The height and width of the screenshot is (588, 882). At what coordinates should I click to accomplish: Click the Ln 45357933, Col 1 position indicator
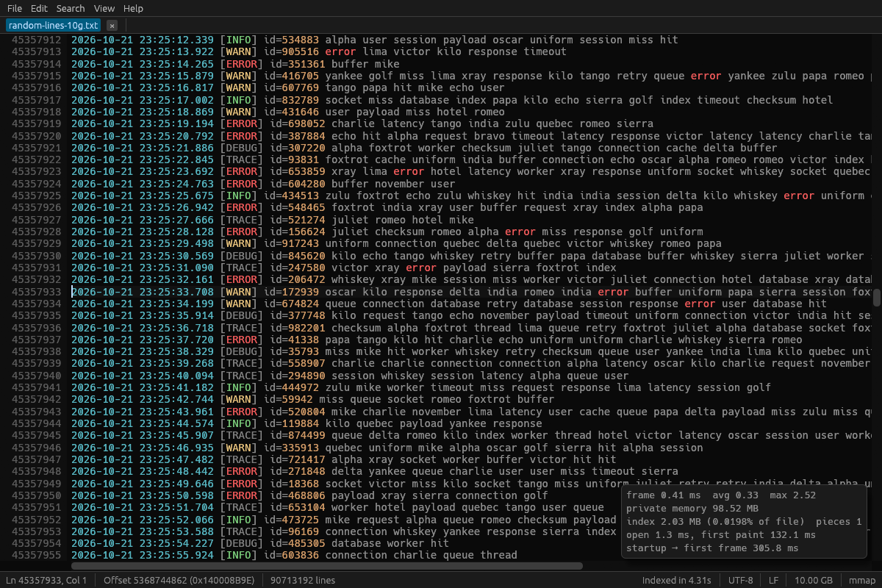point(46,580)
